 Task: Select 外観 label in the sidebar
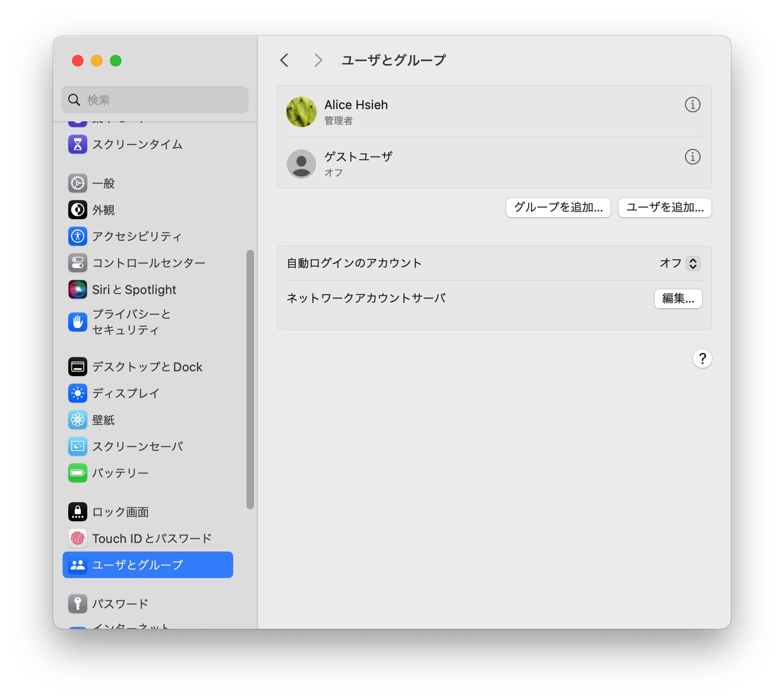click(103, 210)
